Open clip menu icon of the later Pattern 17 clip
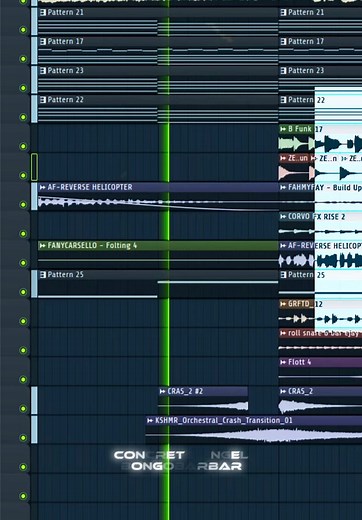Screen dimensions: 362x520 pos(283,41)
